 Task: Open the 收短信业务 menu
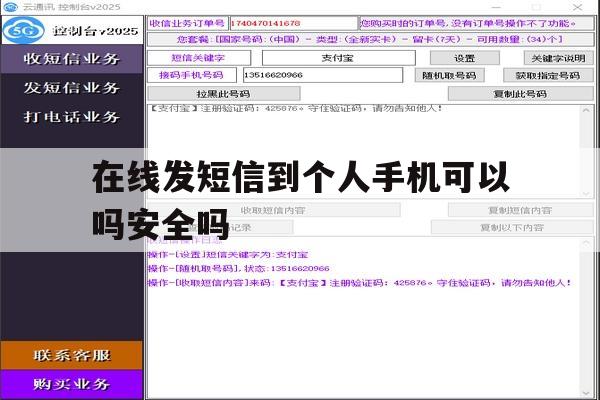[x=72, y=59]
